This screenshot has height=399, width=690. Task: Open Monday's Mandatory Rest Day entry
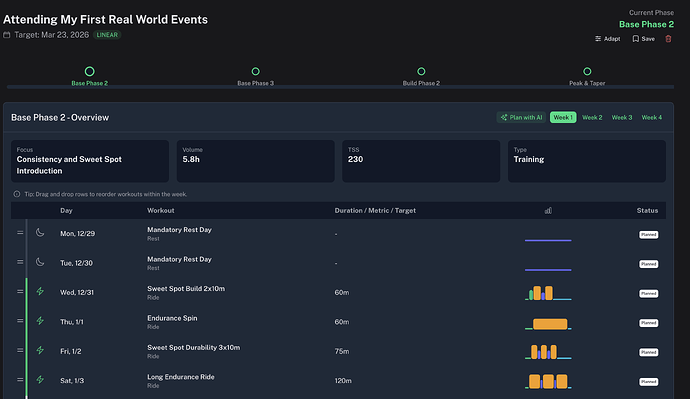pos(179,230)
